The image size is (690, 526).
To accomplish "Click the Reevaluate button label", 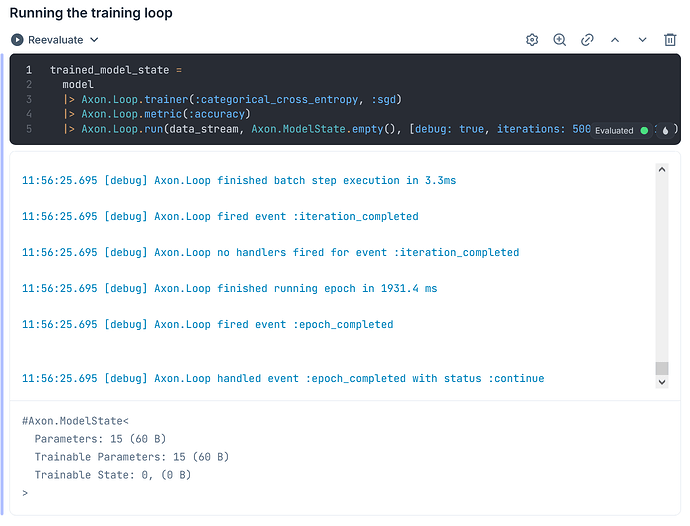I will [55, 40].
